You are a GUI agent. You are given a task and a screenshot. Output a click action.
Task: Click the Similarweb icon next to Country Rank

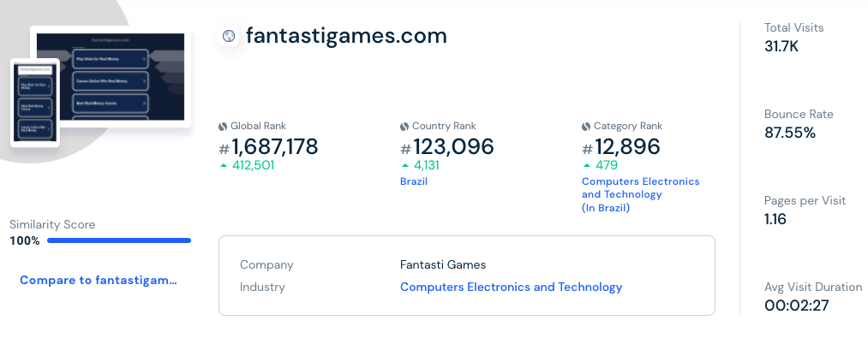[x=404, y=127]
